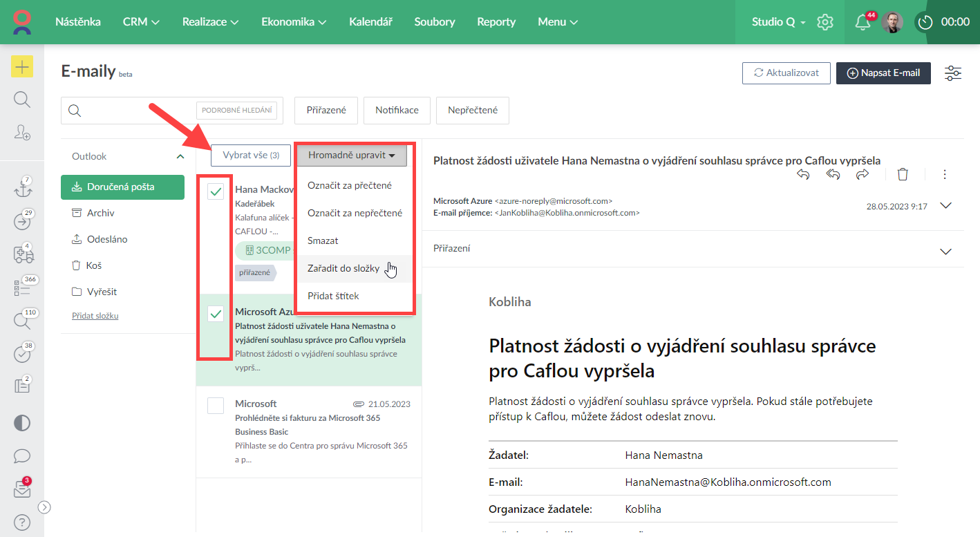Filter by Přiřazené button
Viewport: 980px width, 537px height.
point(326,111)
